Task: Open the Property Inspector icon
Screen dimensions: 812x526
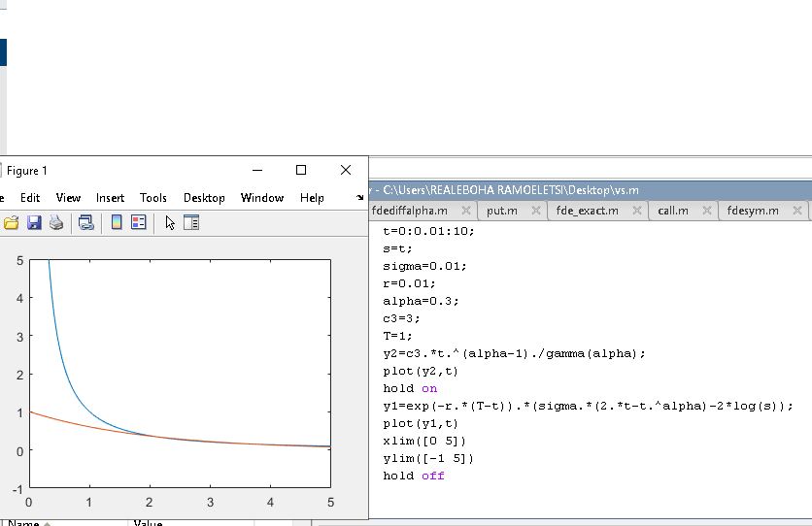Action: pos(191,223)
